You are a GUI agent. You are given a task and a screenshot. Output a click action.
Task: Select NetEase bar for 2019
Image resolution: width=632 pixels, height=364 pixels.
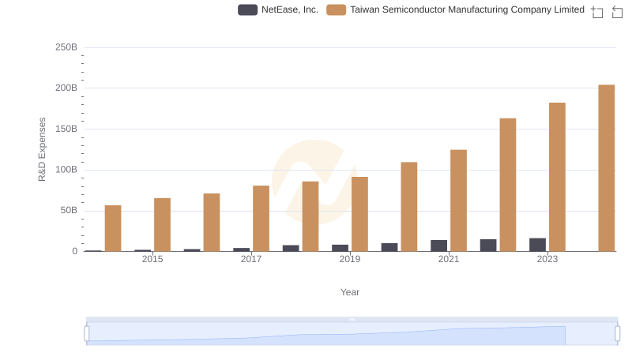tap(340, 248)
